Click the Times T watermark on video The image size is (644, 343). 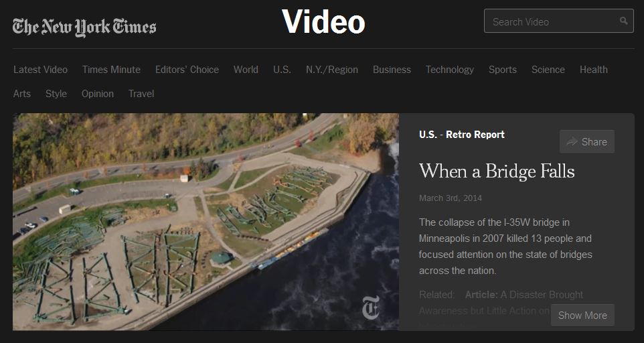click(371, 307)
